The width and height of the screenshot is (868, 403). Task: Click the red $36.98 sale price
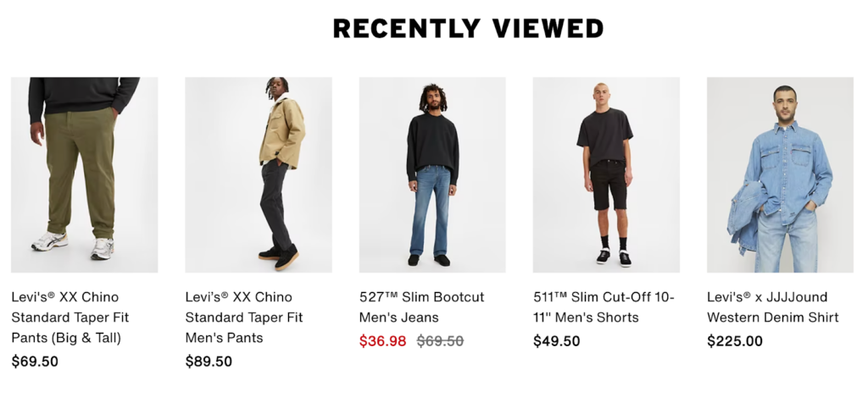point(382,341)
